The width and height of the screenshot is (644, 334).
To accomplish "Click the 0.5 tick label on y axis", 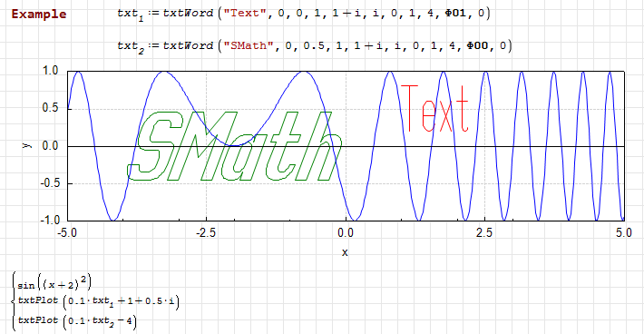I will point(51,108).
